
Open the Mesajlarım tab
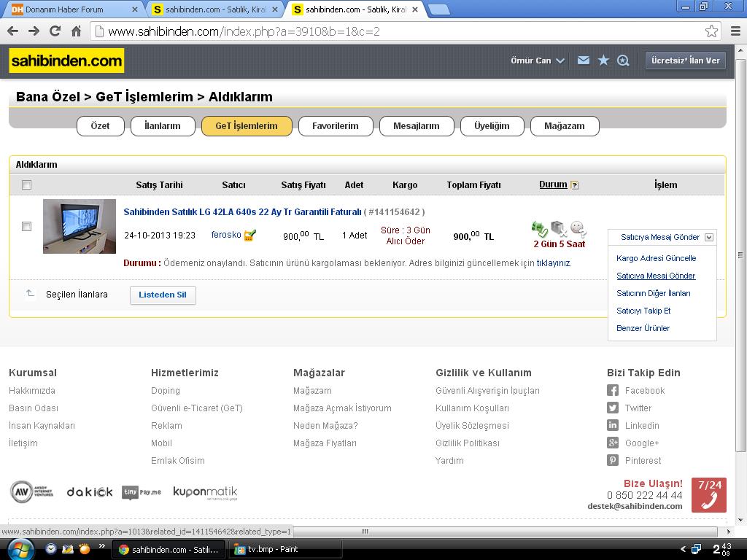tap(417, 125)
